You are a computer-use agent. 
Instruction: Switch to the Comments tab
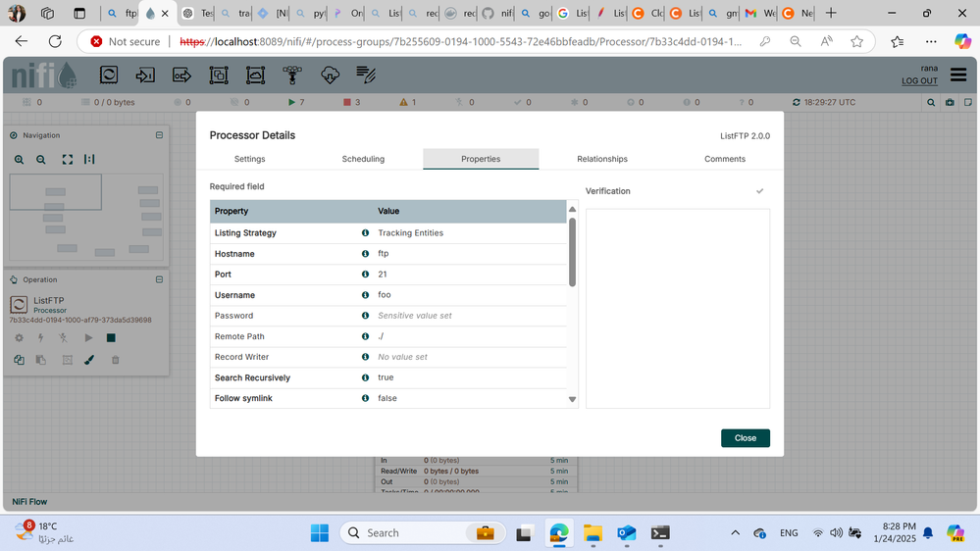point(724,159)
